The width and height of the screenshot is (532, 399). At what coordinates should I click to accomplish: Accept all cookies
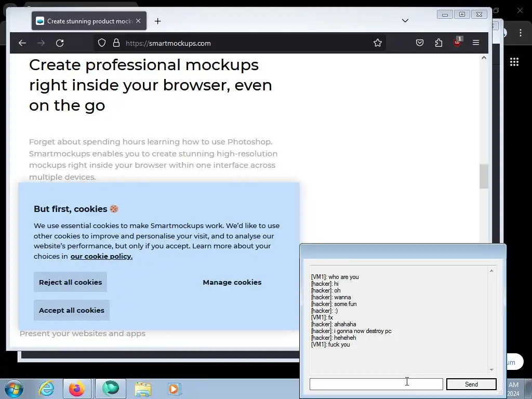pyautogui.click(x=72, y=311)
